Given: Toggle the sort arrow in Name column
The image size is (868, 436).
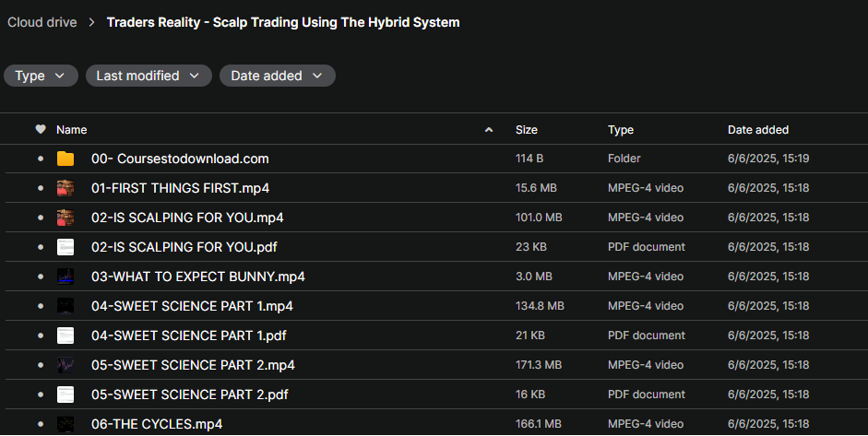Looking at the screenshot, I should pyautogui.click(x=489, y=130).
